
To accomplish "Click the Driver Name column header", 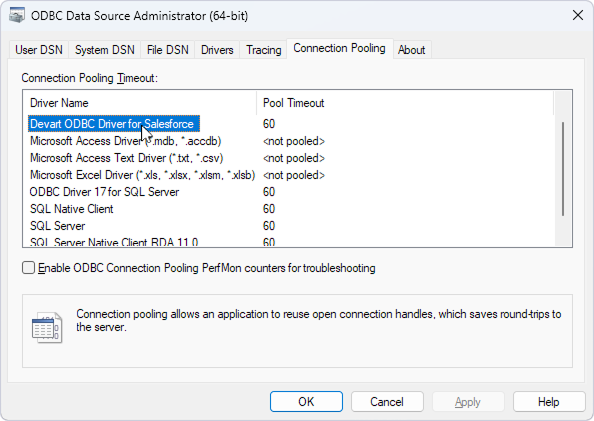I will pyautogui.click(x=140, y=103).
